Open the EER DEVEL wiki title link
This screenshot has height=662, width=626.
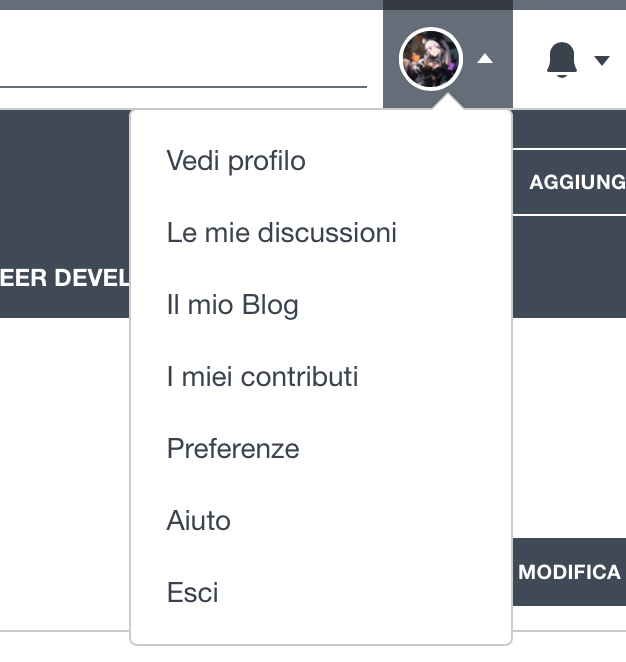[x=65, y=278]
